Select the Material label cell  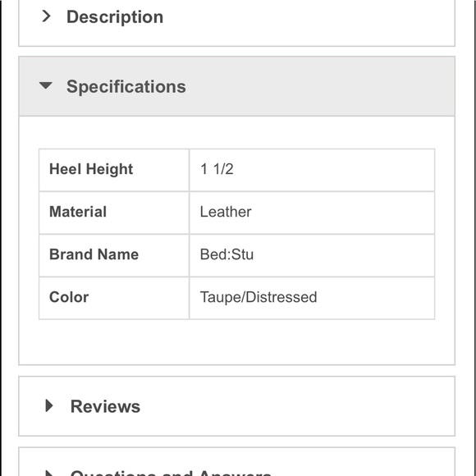[x=114, y=213]
